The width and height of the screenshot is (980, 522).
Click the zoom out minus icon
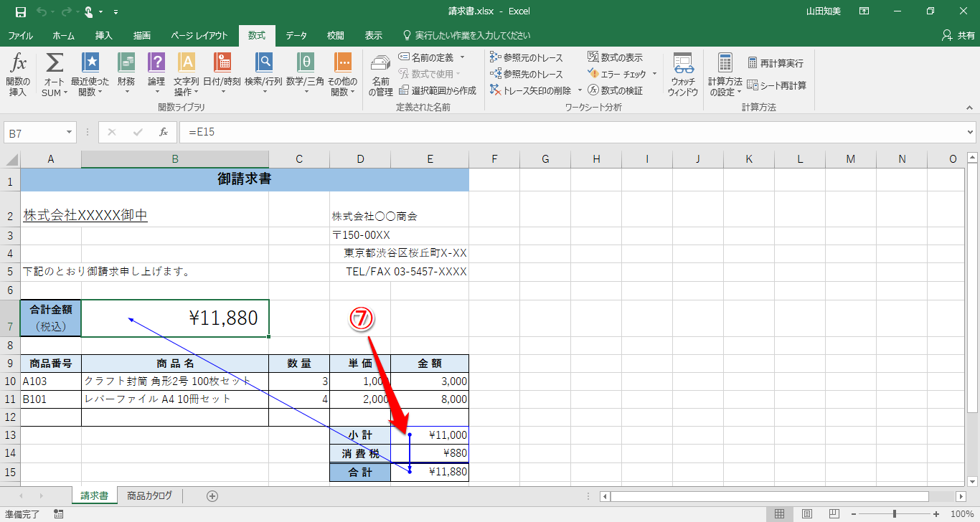pyautogui.click(x=852, y=513)
